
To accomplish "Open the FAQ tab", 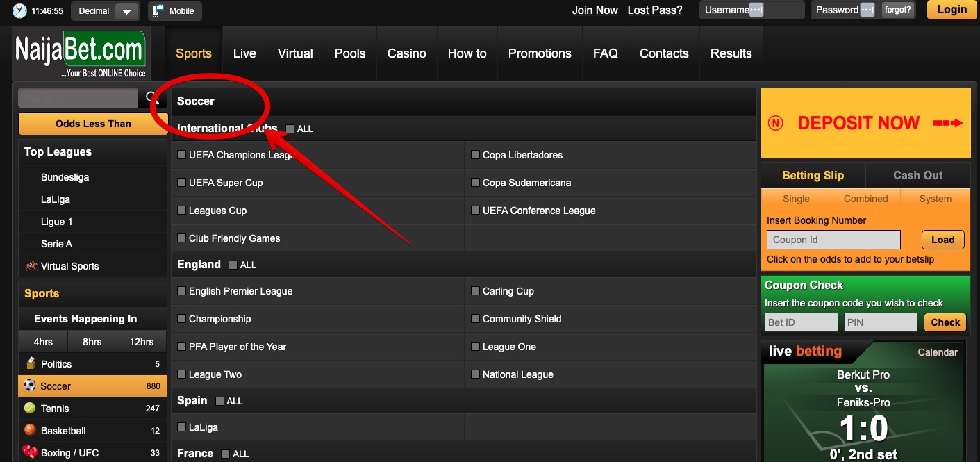I will click(606, 53).
